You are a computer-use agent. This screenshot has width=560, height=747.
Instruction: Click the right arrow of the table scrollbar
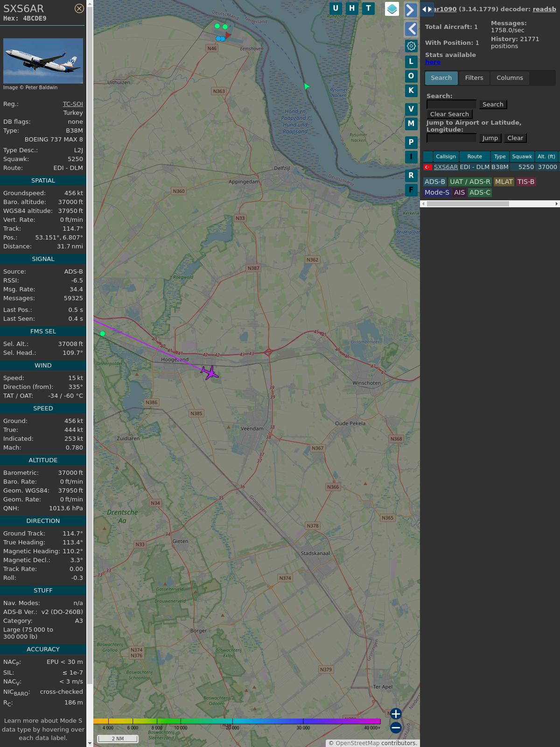557,204
